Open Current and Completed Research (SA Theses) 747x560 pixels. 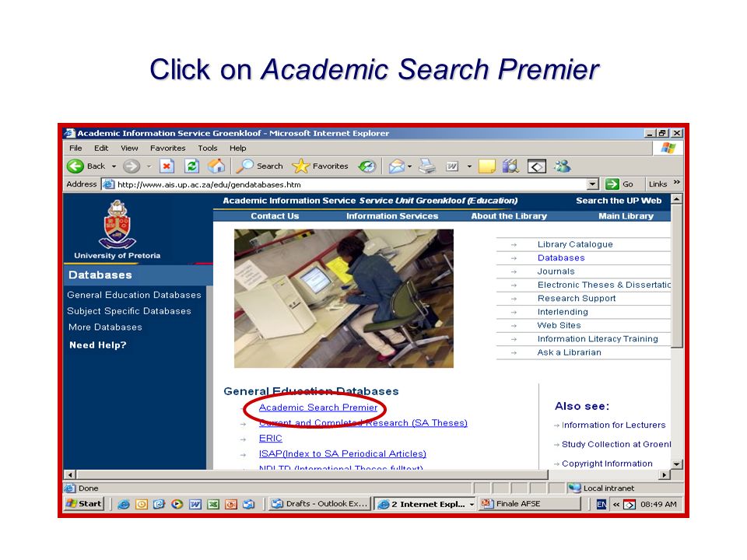click(363, 423)
